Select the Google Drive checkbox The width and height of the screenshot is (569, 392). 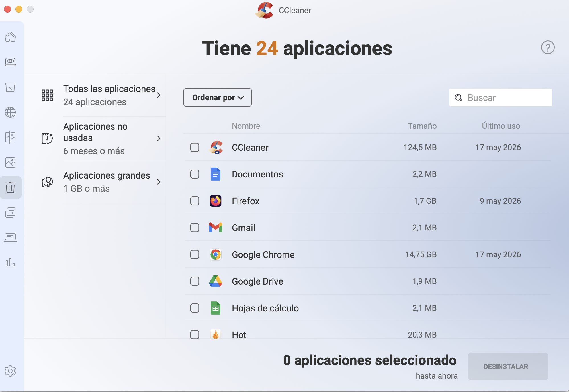195,281
